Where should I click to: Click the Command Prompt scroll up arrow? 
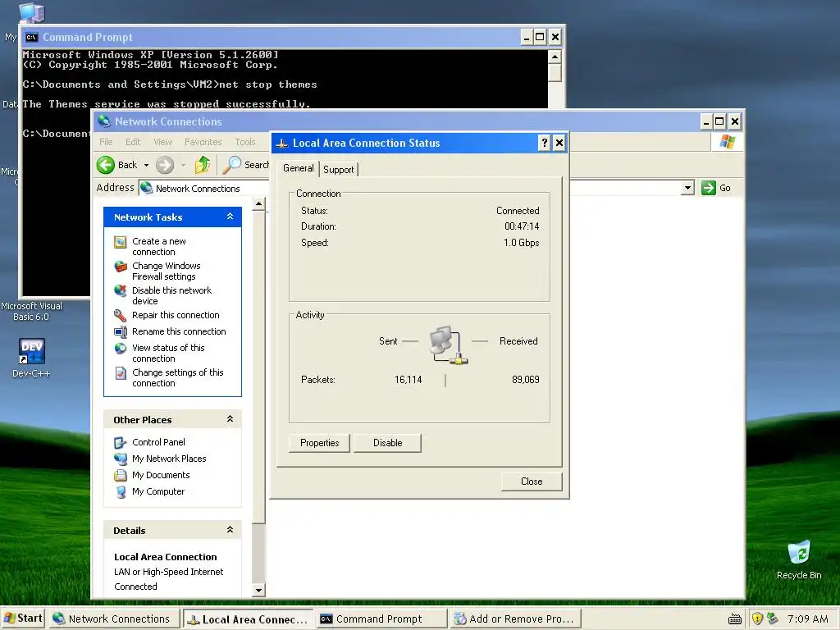coord(555,57)
